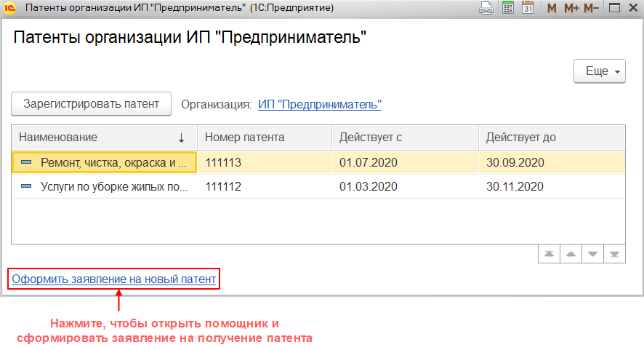Jump to the first list item button
The image size is (644, 350).
pyautogui.click(x=549, y=254)
